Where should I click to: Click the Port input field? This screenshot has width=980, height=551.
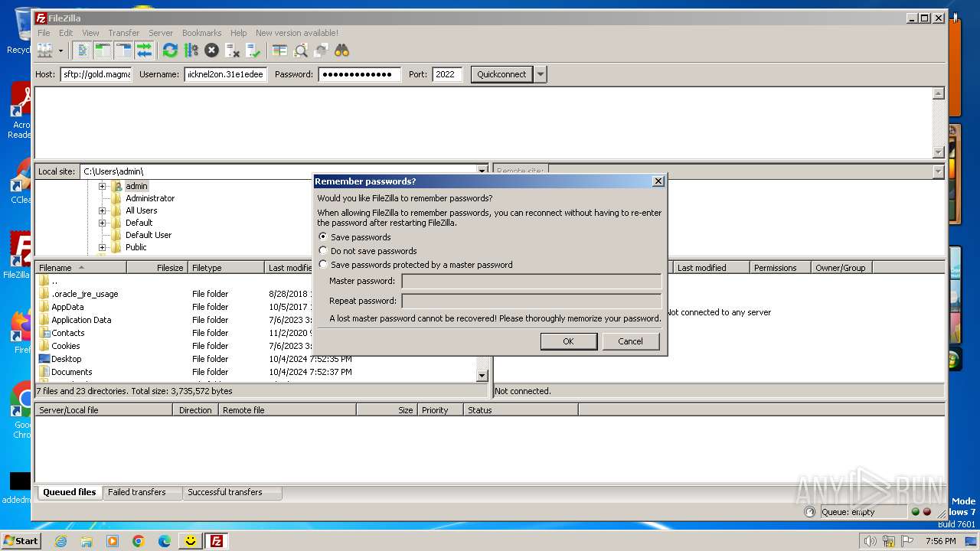[x=447, y=74]
